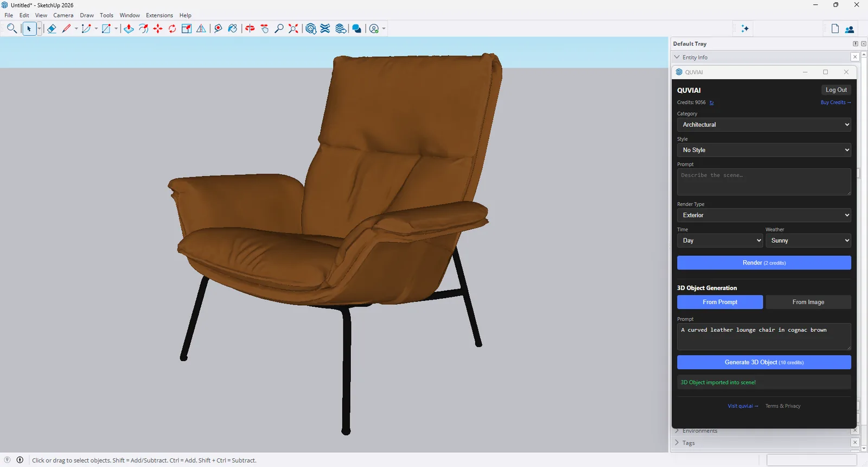This screenshot has width=868, height=467.
Task: Click the blank document icon near top right
Action: (835, 29)
